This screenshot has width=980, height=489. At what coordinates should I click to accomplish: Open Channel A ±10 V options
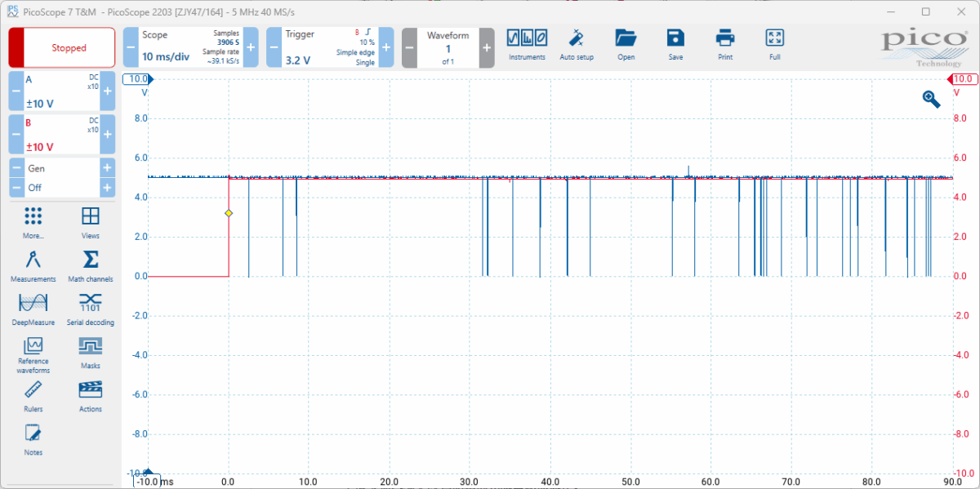[x=61, y=91]
